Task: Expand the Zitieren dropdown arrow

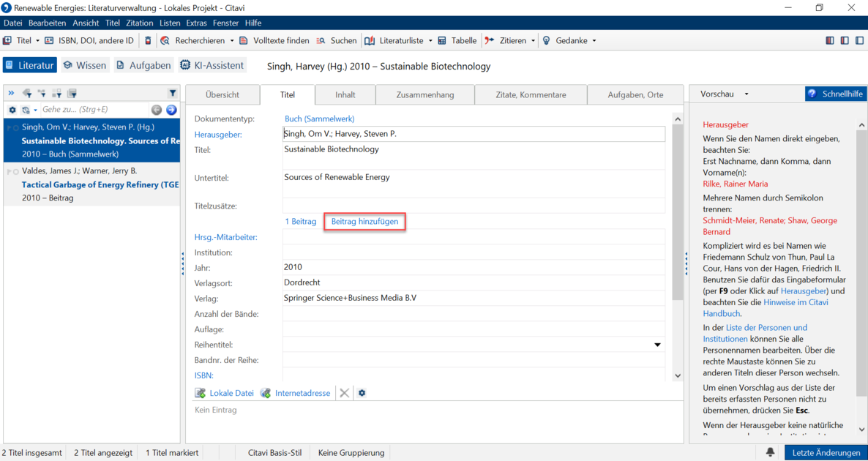Action: tap(533, 40)
